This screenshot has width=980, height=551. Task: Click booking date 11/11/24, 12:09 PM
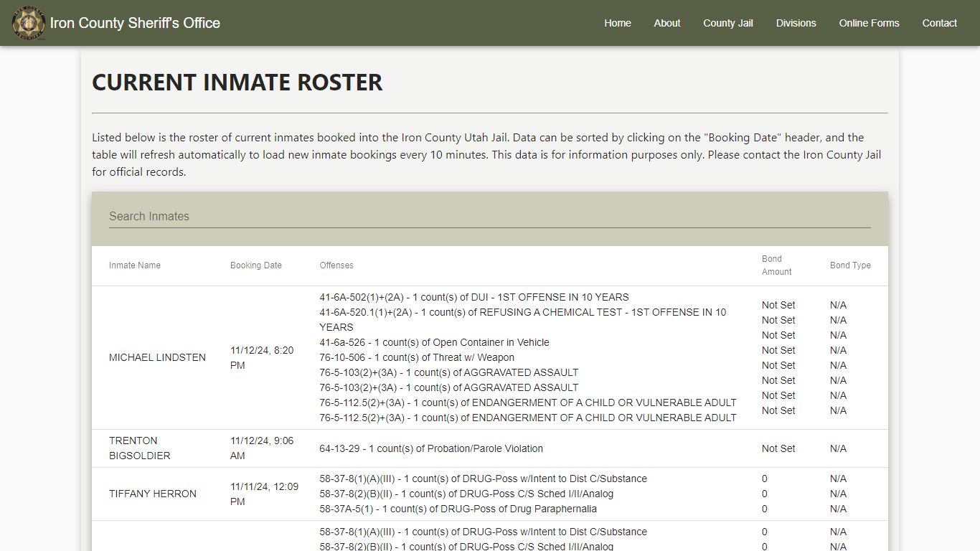click(x=264, y=494)
